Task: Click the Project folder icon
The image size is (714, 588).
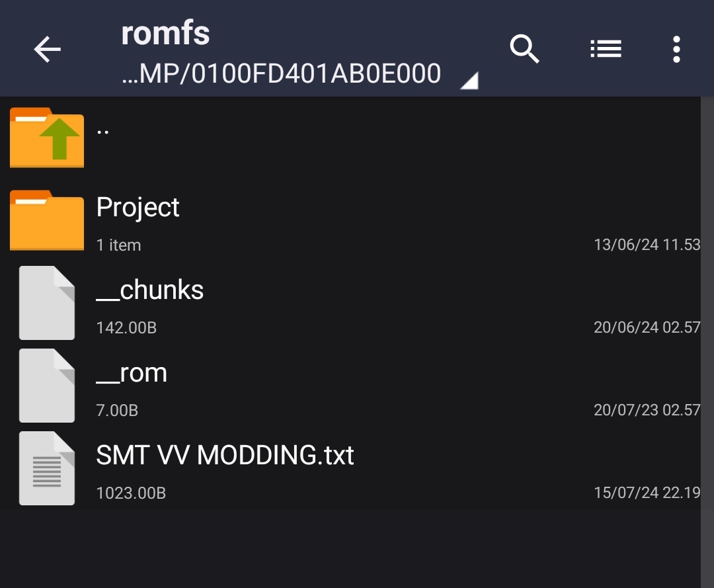Action: pos(47,220)
